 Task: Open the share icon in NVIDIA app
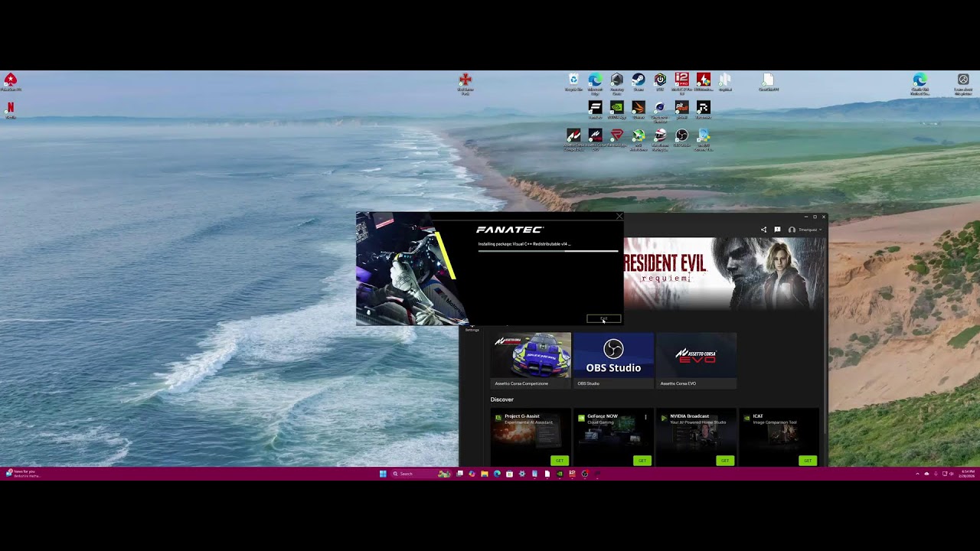coord(763,230)
